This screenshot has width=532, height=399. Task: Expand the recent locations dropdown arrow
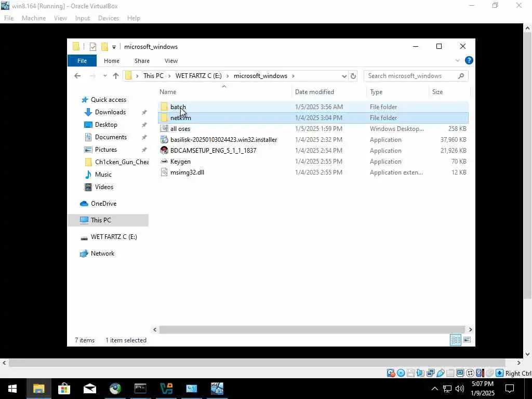pyautogui.click(x=105, y=76)
